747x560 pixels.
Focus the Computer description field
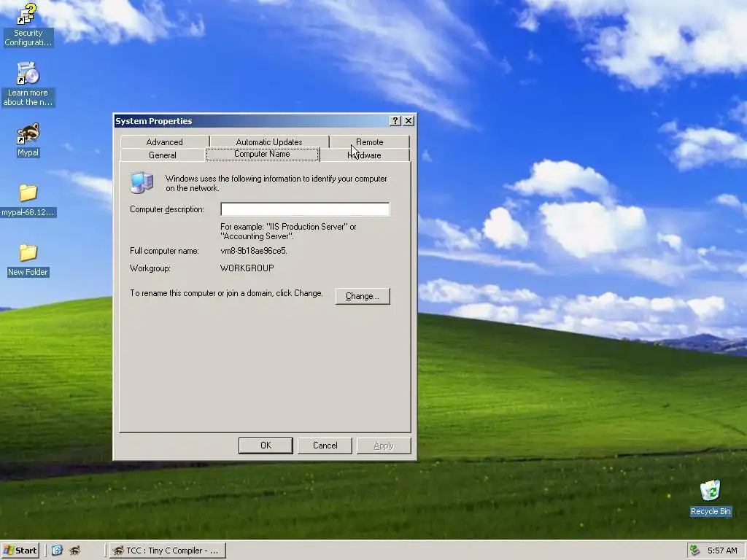305,209
